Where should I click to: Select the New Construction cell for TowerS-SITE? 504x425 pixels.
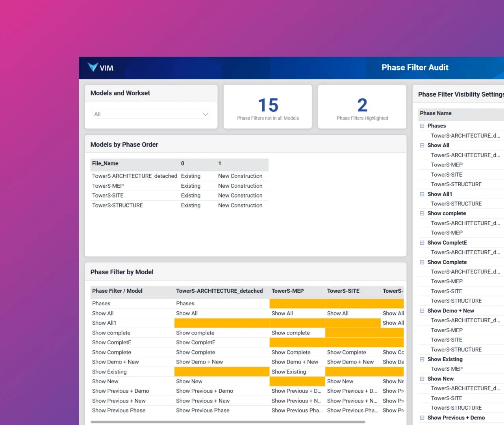[x=240, y=195]
